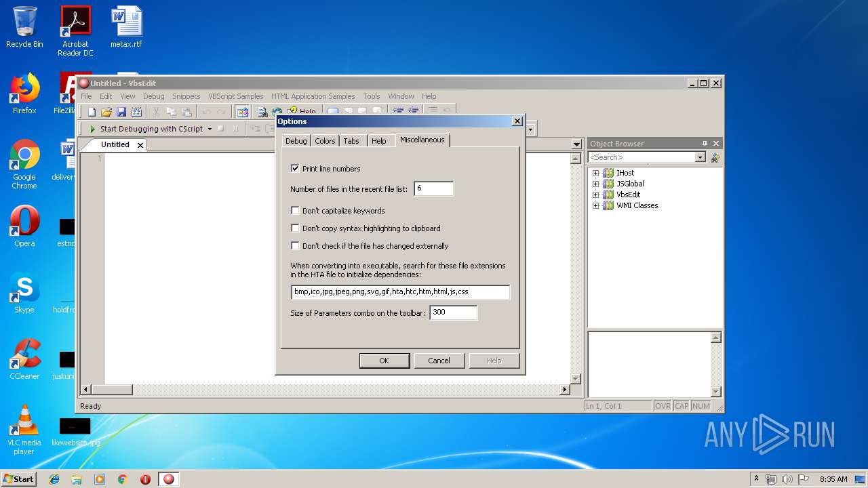
Task: Expand the IHost tree node
Action: (x=596, y=173)
